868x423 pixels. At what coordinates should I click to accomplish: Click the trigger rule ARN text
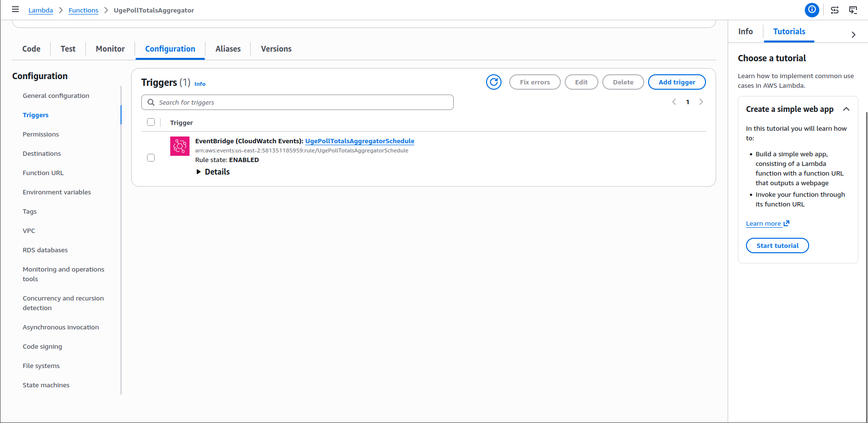(x=302, y=150)
